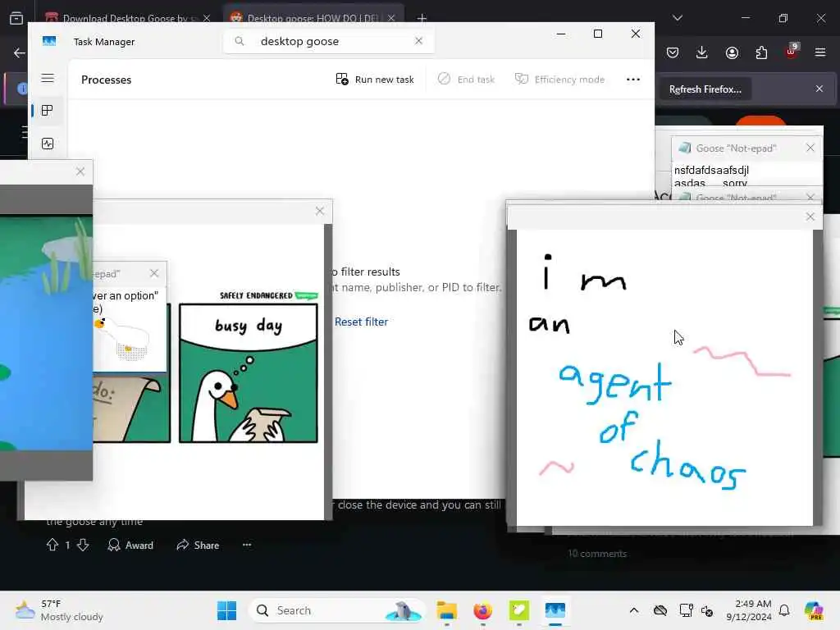Image resolution: width=840 pixels, height=630 pixels.
Task: Open Firefox extensions puzzle icon
Action: coord(761,52)
